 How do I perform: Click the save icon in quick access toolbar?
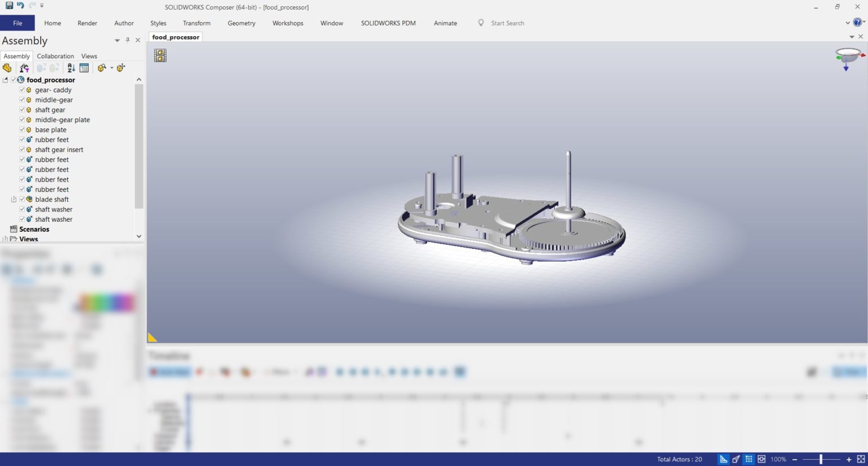point(9,6)
